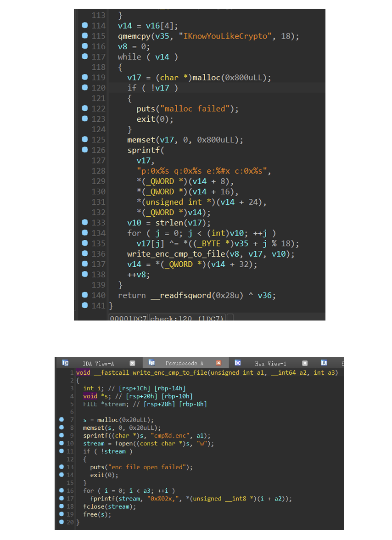Toggle breakpoint dot on line 115
Image resolution: width=392 pixels, height=540 pixels.
[84, 35]
